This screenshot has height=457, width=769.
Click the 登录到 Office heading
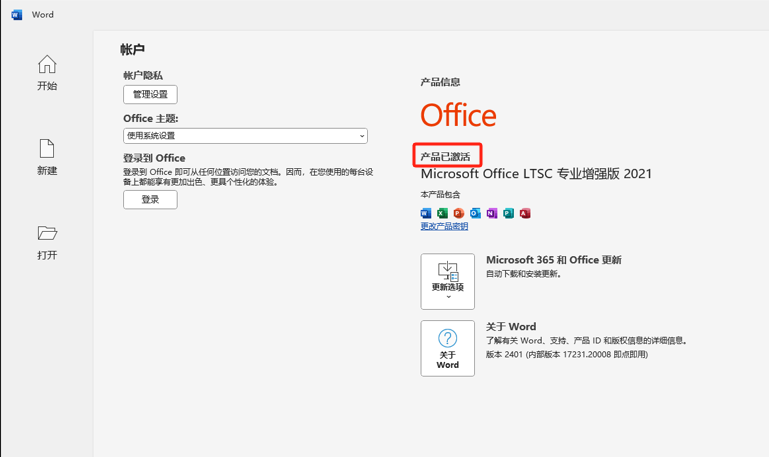(154, 158)
